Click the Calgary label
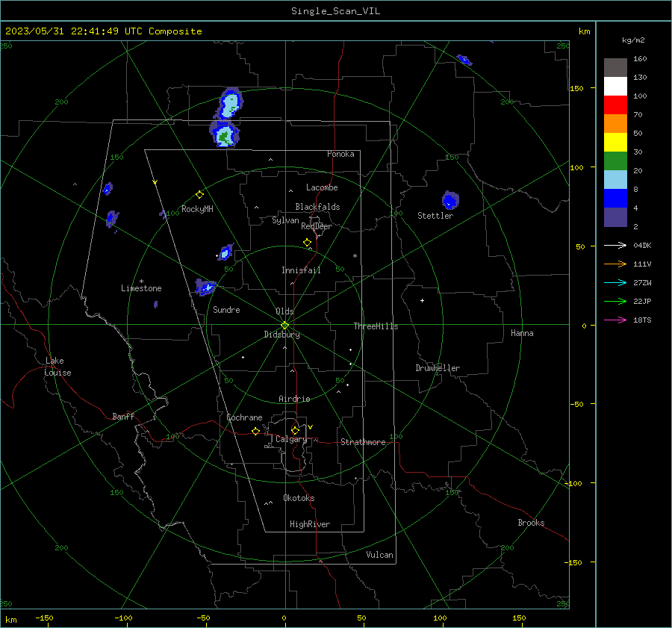The height and width of the screenshot is (628, 672). pyautogui.click(x=291, y=439)
